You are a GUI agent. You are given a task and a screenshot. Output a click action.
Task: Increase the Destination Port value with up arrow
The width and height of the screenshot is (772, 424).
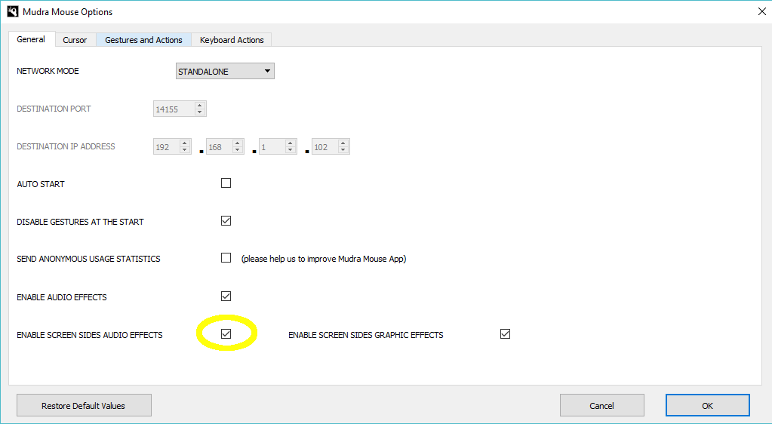[x=199, y=105]
